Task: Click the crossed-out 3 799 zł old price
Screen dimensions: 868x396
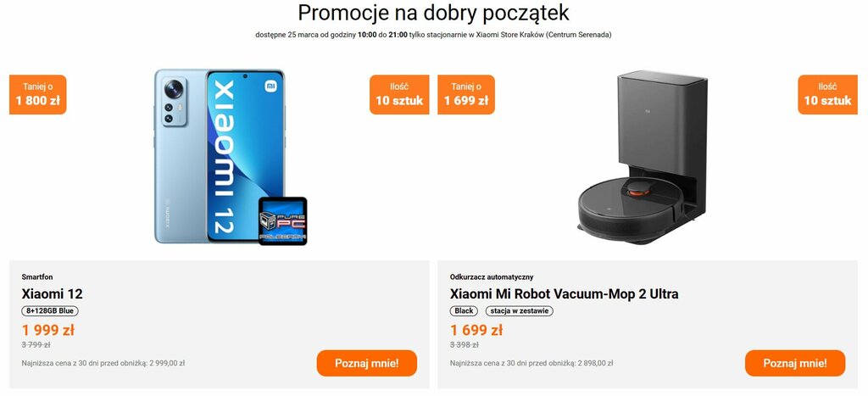Action: pyautogui.click(x=36, y=345)
